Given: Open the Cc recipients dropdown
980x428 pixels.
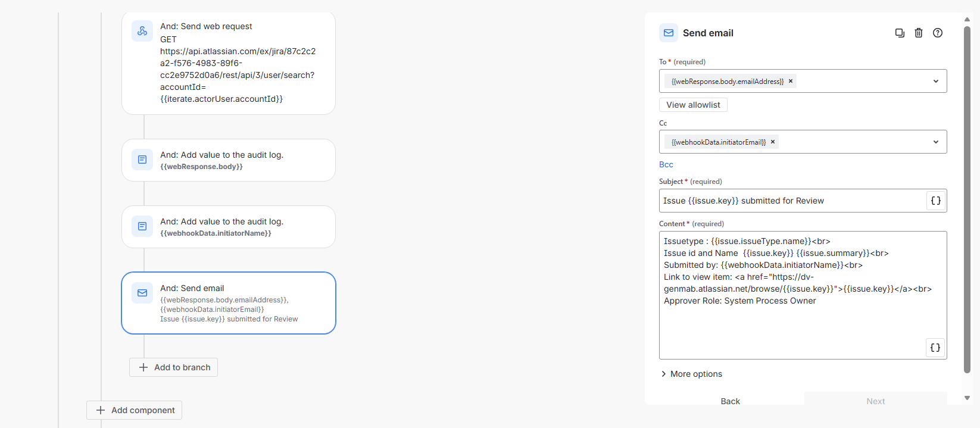Looking at the screenshot, I should 936,142.
